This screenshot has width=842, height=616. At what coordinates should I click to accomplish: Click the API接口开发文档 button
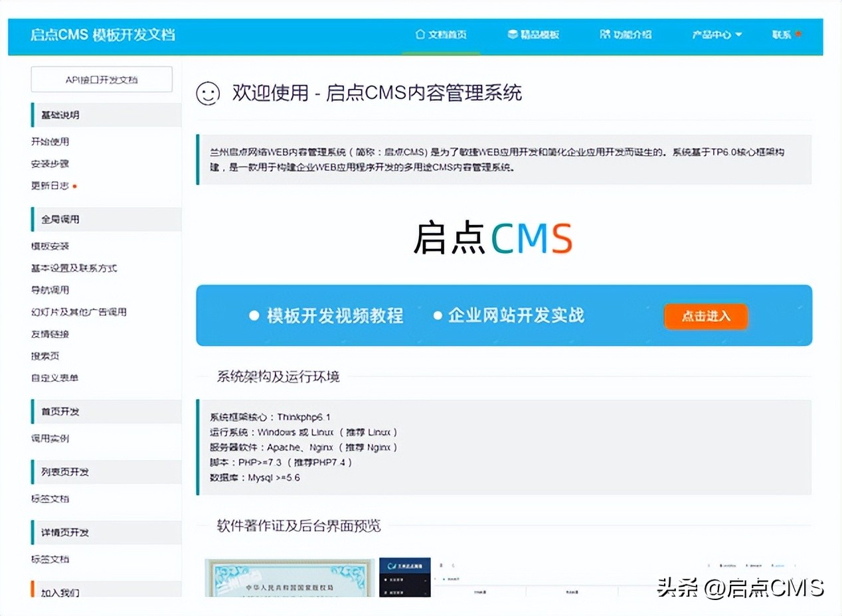tap(102, 80)
